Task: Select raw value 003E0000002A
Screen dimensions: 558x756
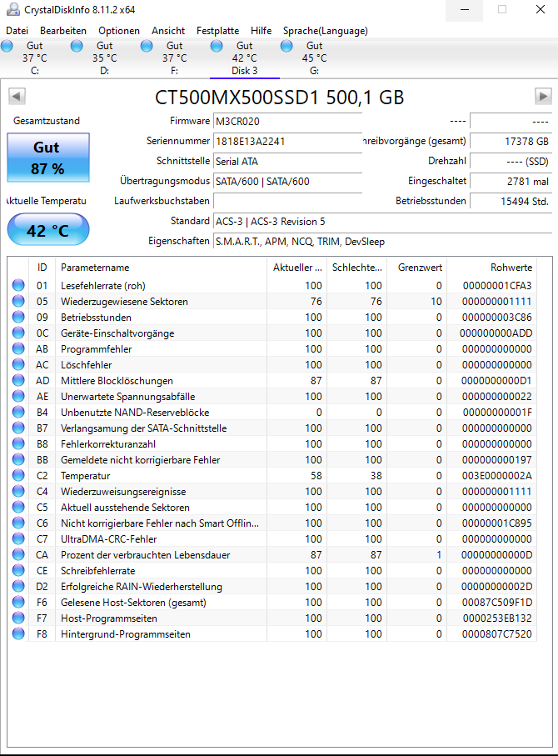Action: click(497, 475)
